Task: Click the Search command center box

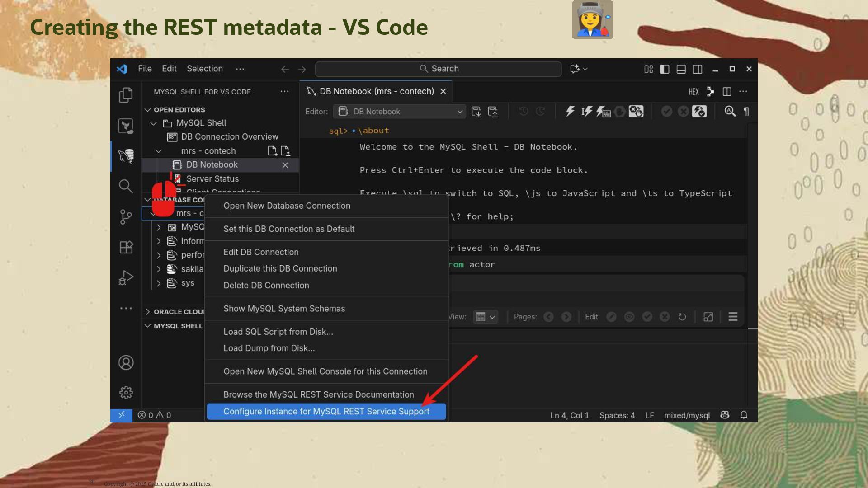Action: [438, 69]
